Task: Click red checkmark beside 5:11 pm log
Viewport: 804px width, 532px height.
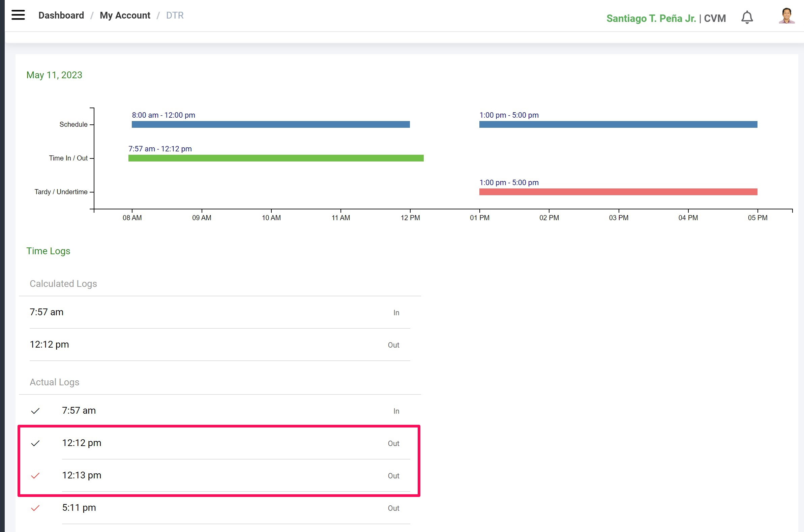Action: coord(35,508)
